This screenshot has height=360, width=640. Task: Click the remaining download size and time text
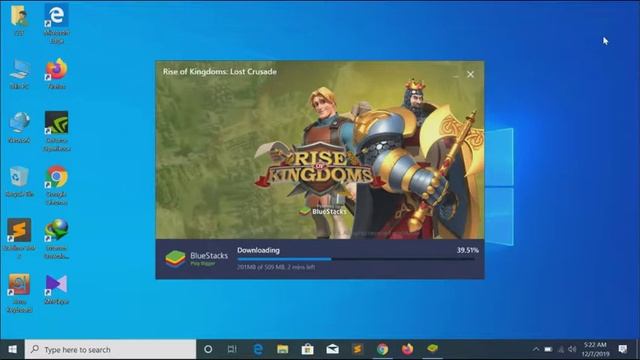[276, 267]
